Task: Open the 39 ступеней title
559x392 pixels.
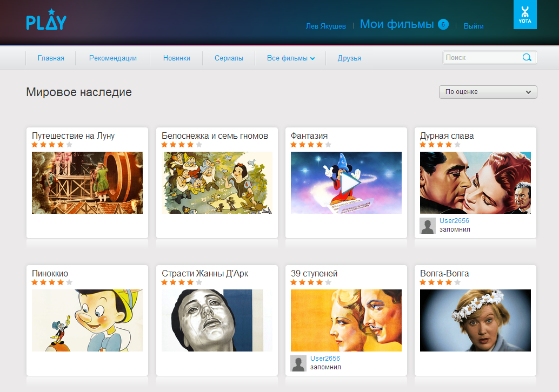Action: [x=314, y=273]
